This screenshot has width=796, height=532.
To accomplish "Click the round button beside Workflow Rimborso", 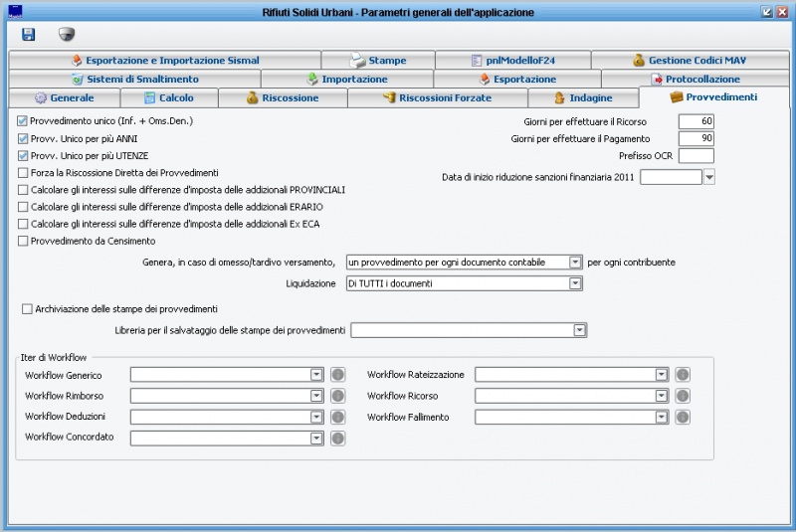I will [x=337, y=396].
